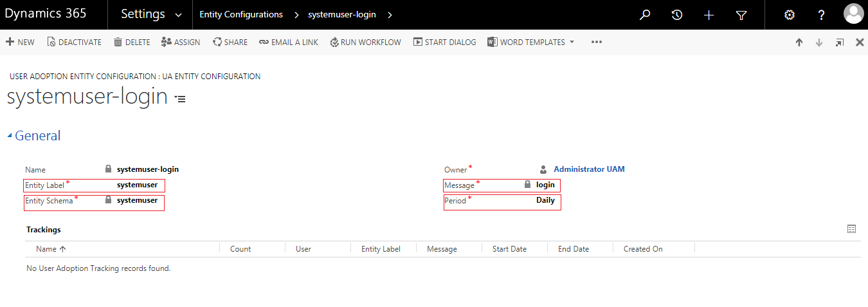Go to previous record up arrow
The height and width of the screenshot is (307, 868).
[x=799, y=42]
